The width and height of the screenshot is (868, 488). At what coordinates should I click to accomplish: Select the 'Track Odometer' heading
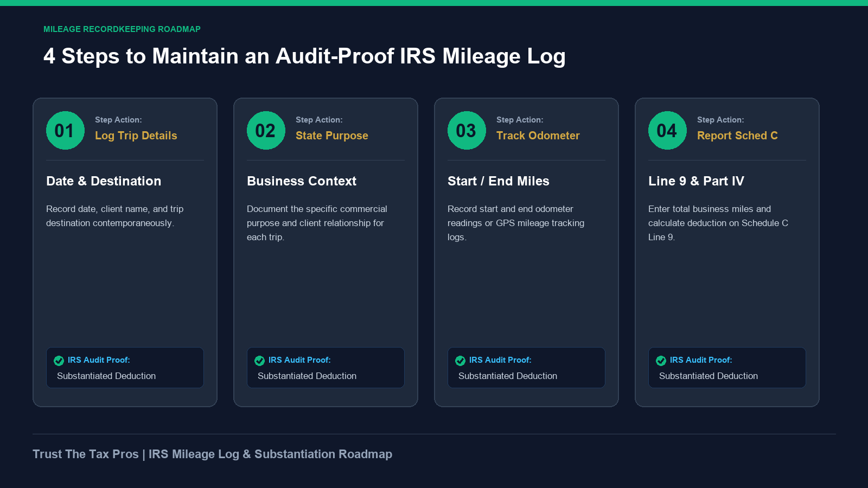(538, 136)
